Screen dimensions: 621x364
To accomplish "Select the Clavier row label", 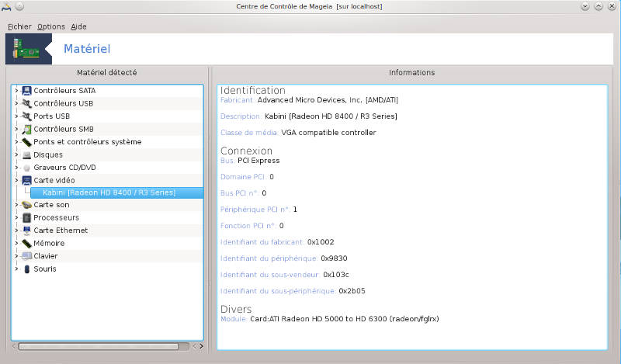I will pyautogui.click(x=46, y=256).
